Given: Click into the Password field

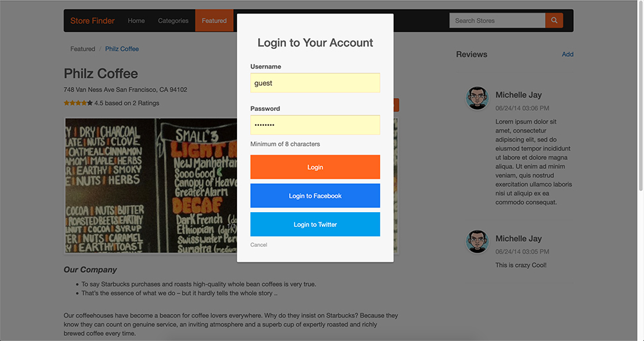Looking at the screenshot, I should point(315,125).
